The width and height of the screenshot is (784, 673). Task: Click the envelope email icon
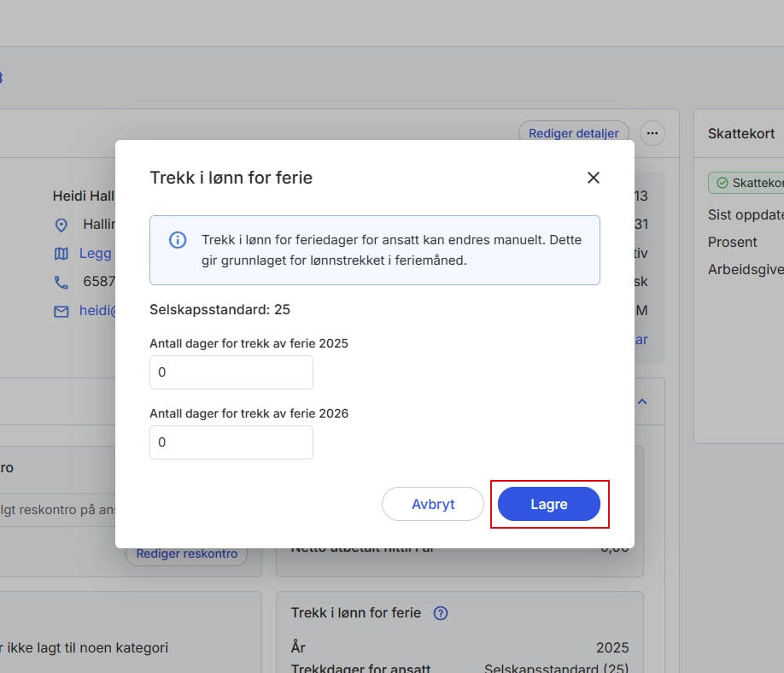pos(61,312)
